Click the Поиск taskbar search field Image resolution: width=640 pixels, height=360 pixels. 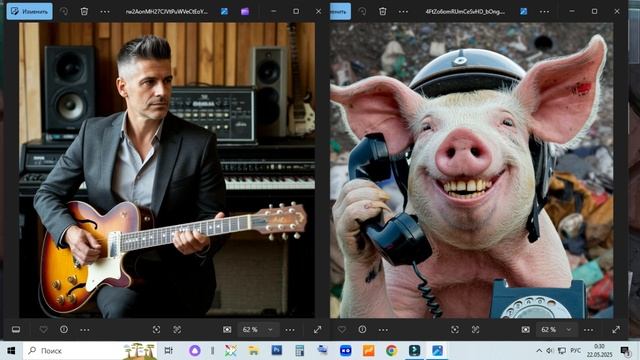tap(90, 351)
